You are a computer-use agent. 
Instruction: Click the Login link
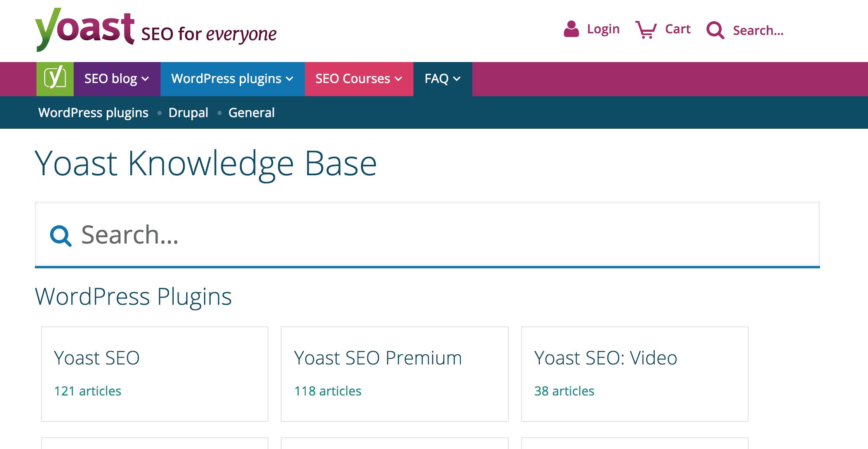pyautogui.click(x=603, y=29)
